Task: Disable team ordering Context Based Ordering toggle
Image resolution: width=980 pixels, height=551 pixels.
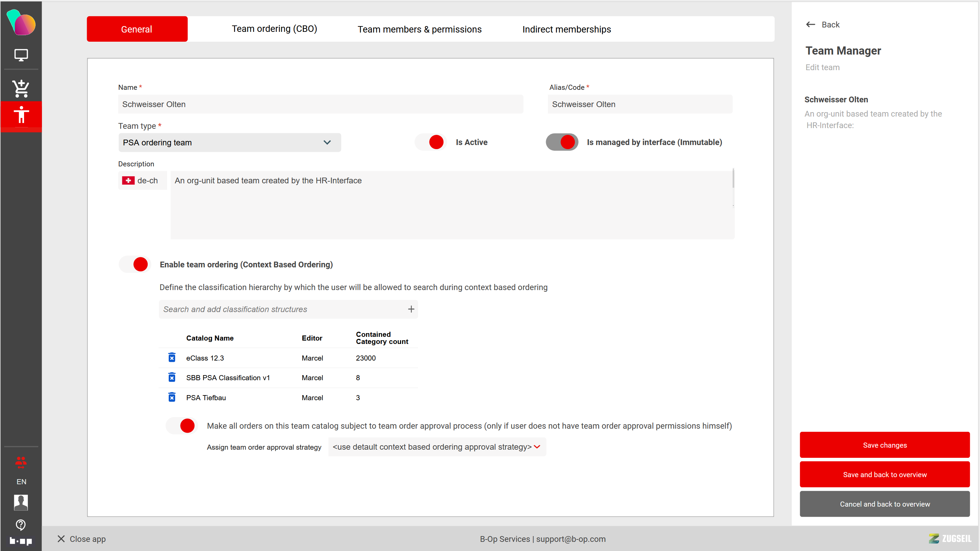Action: (135, 264)
